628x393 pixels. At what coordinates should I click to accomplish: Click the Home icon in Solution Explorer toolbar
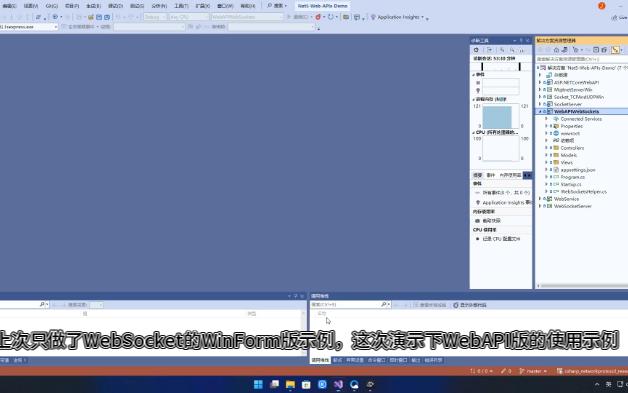coord(556,50)
